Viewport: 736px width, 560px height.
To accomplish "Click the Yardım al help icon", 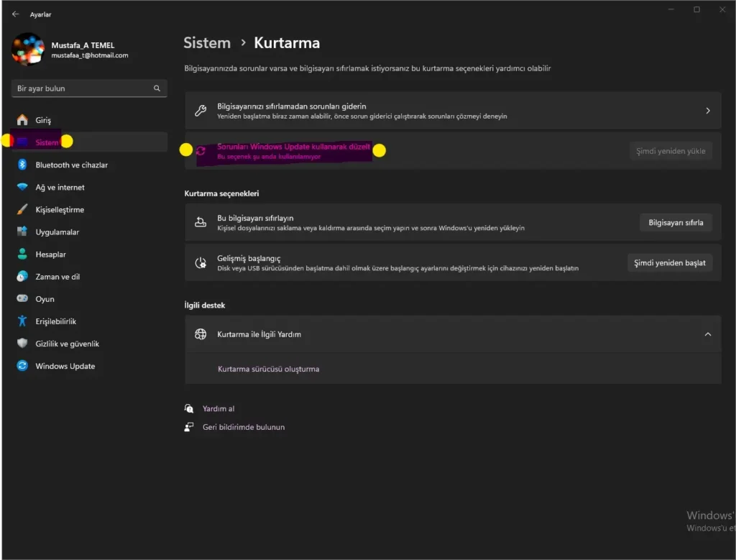I will click(x=189, y=408).
